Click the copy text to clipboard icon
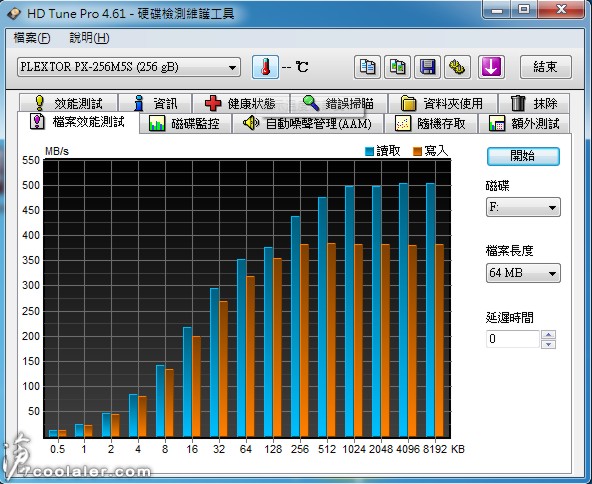 click(x=367, y=67)
